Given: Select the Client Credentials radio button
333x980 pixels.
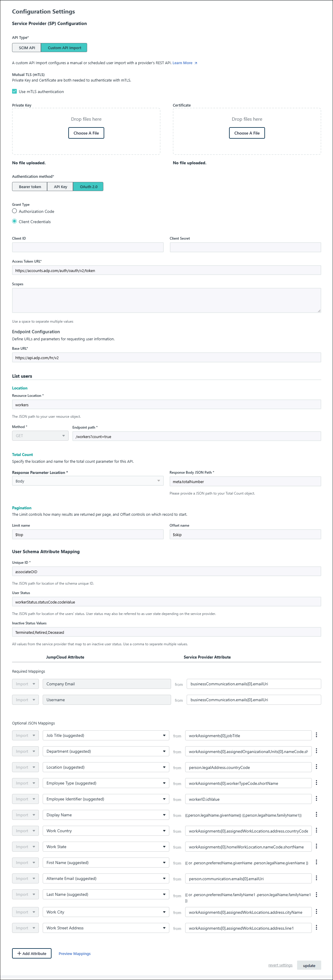Looking at the screenshot, I should tap(14, 221).
